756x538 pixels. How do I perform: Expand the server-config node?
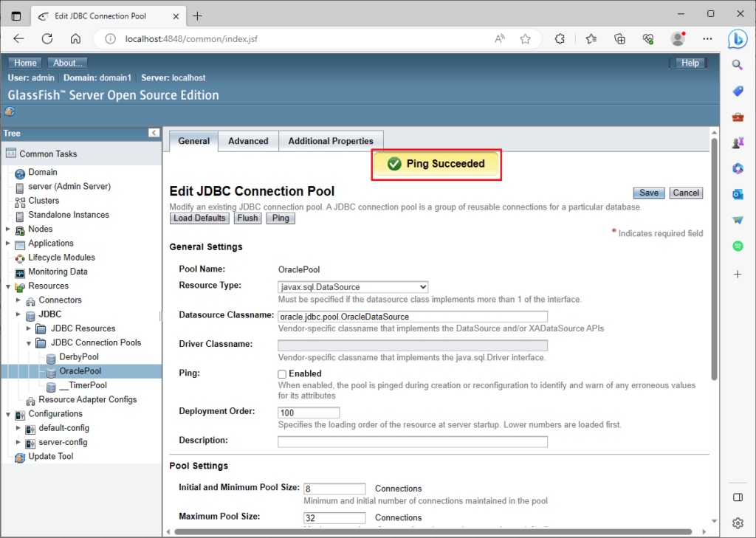[18, 442]
